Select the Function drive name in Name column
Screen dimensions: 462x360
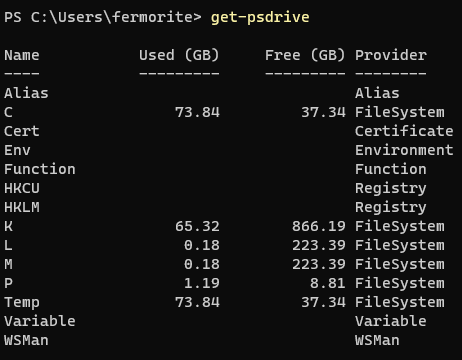pos(40,169)
